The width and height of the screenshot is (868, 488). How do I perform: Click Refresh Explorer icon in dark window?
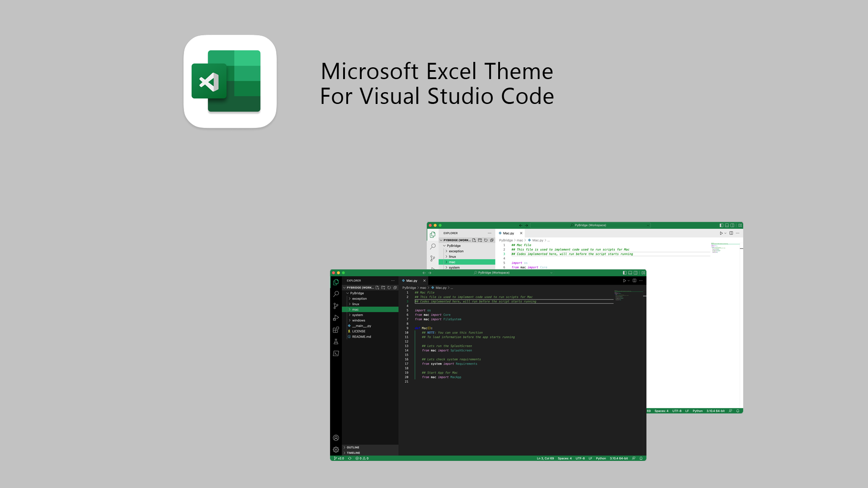(389, 288)
